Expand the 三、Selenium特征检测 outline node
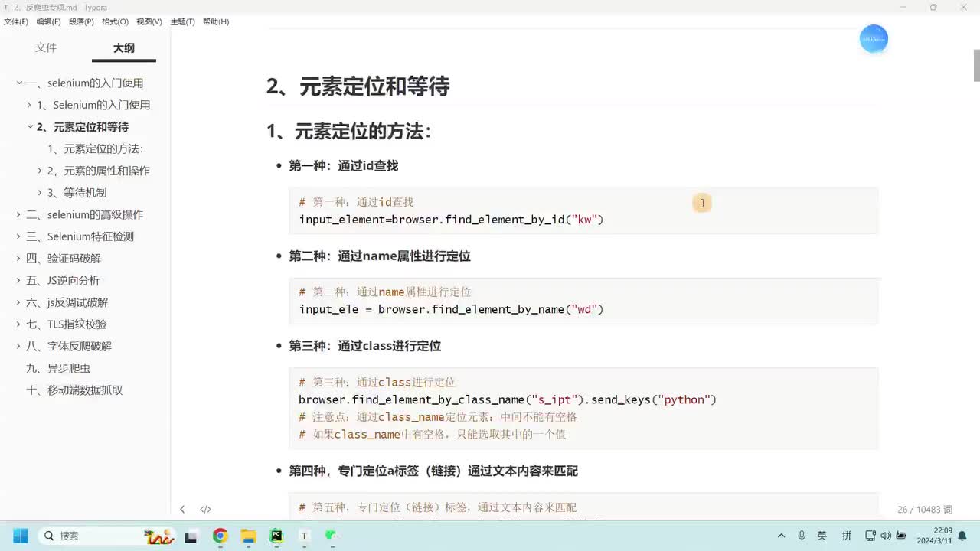The height and width of the screenshot is (551, 980). point(18,236)
